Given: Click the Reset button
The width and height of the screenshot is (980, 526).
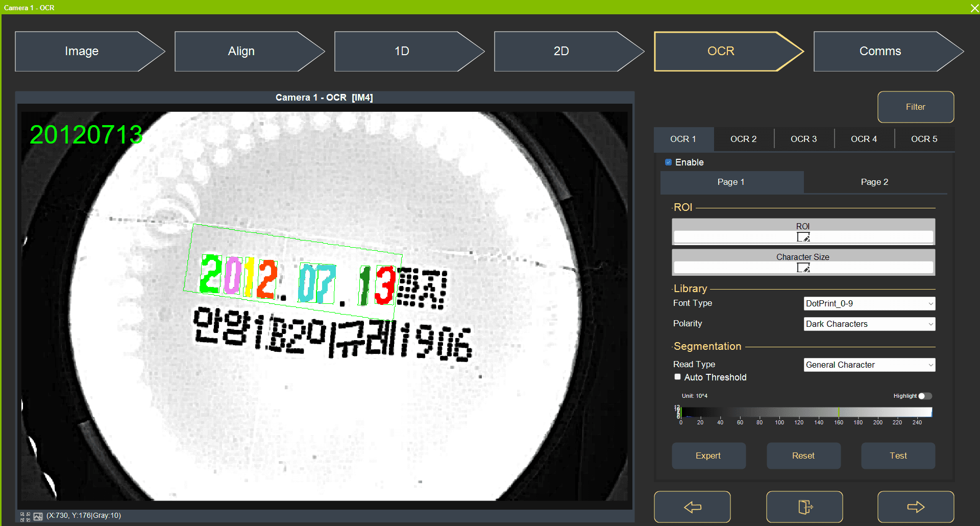Looking at the screenshot, I should 803,456.
